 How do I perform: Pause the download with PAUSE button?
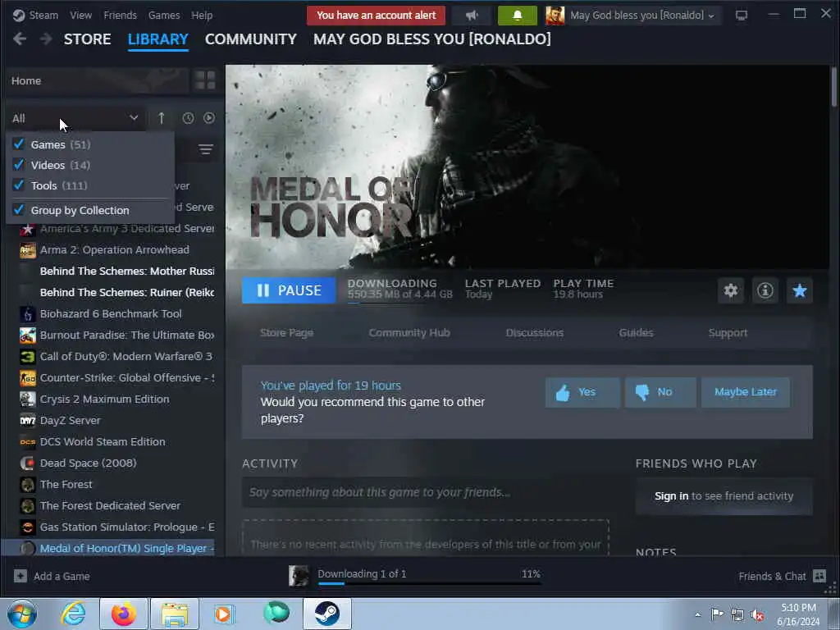[289, 290]
